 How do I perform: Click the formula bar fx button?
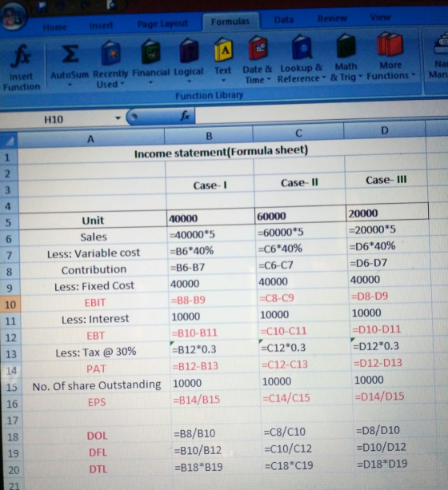click(x=185, y=115)
